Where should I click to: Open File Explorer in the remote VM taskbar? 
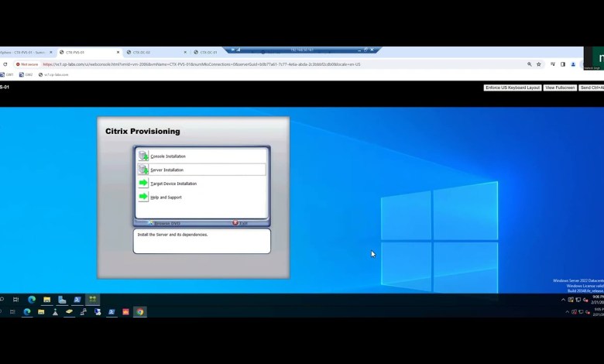tap(47, 299)
